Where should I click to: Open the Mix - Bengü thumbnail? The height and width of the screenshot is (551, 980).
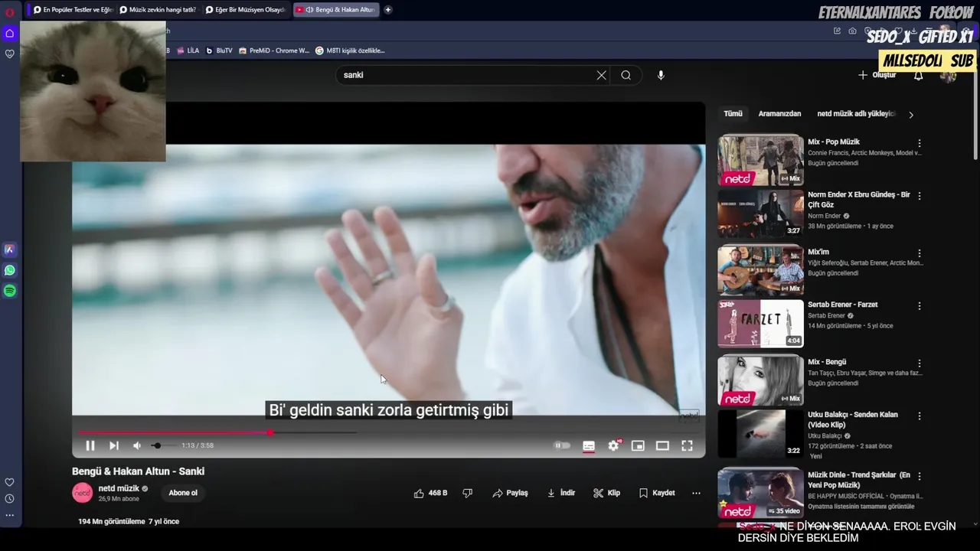coord(760,380)
